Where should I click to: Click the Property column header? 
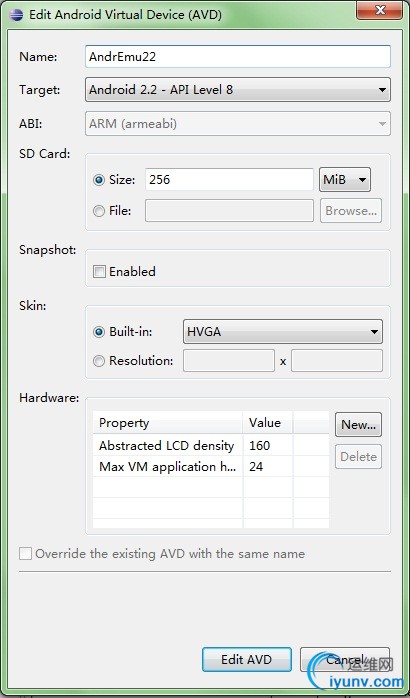168,422
